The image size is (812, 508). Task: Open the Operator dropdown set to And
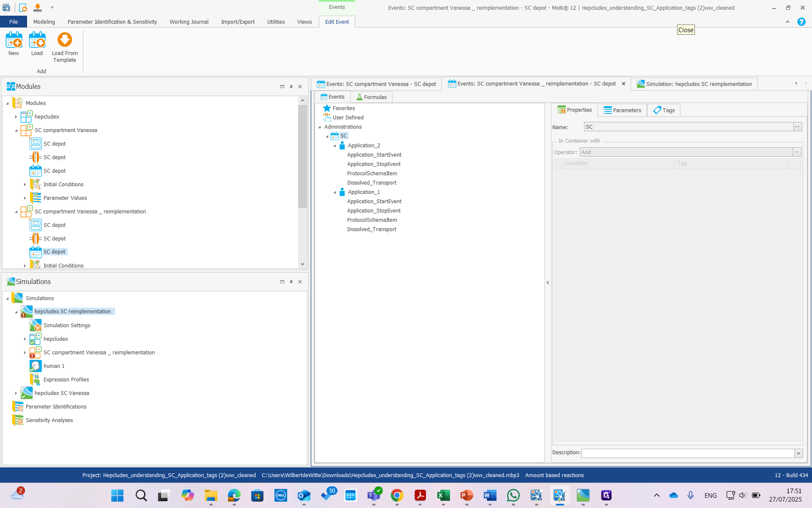click(797, 152)
